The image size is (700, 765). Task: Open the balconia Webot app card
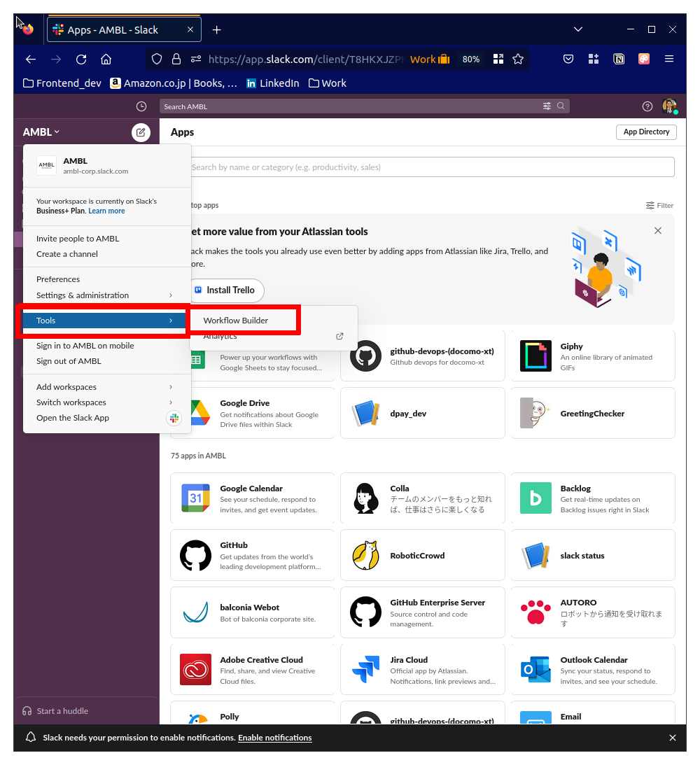[252, 612]
